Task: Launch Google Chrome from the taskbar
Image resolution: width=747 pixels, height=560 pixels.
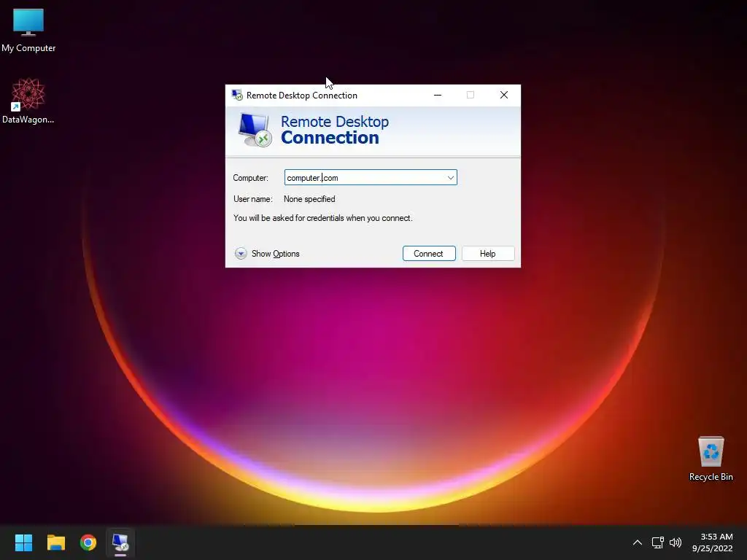Action: [88, 542]
